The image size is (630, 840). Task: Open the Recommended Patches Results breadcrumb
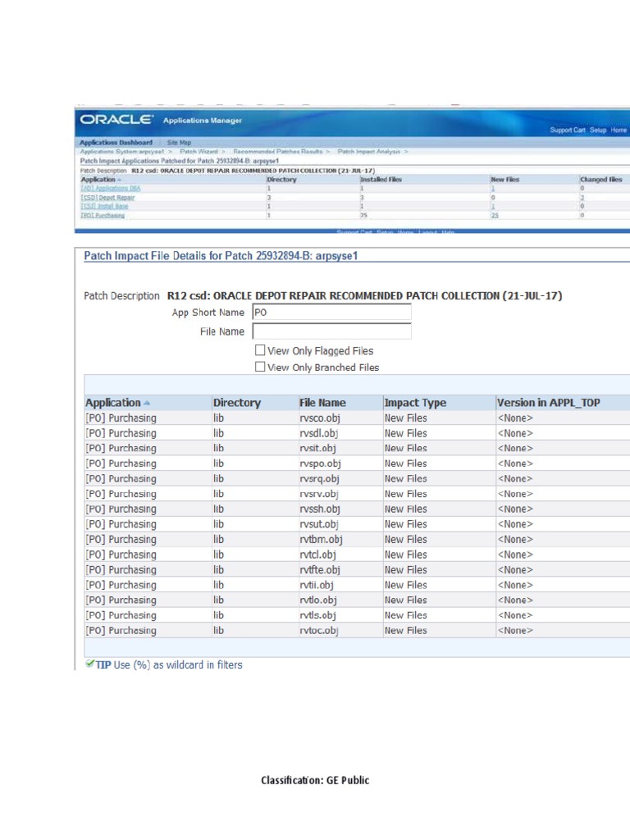tap(278, 152)
